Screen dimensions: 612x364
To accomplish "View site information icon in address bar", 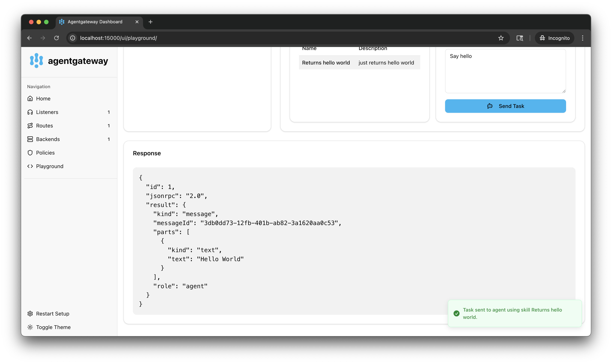I will (x=73, y=38).
